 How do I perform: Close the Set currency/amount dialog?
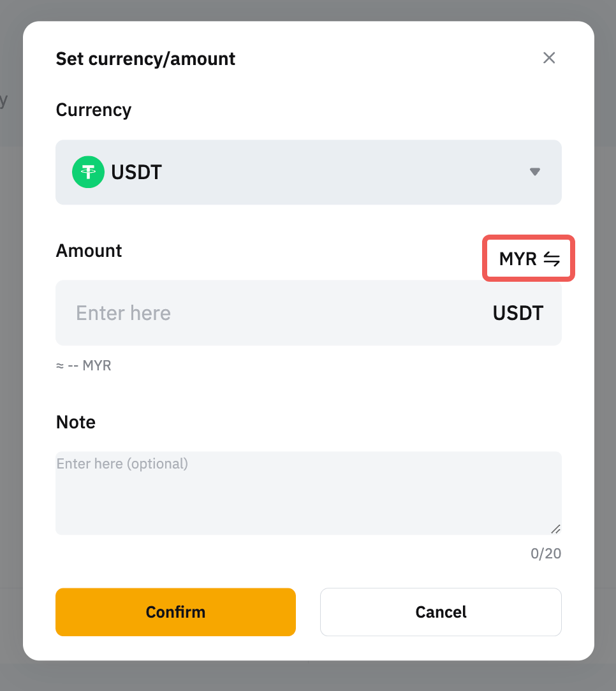click(549, 58)
